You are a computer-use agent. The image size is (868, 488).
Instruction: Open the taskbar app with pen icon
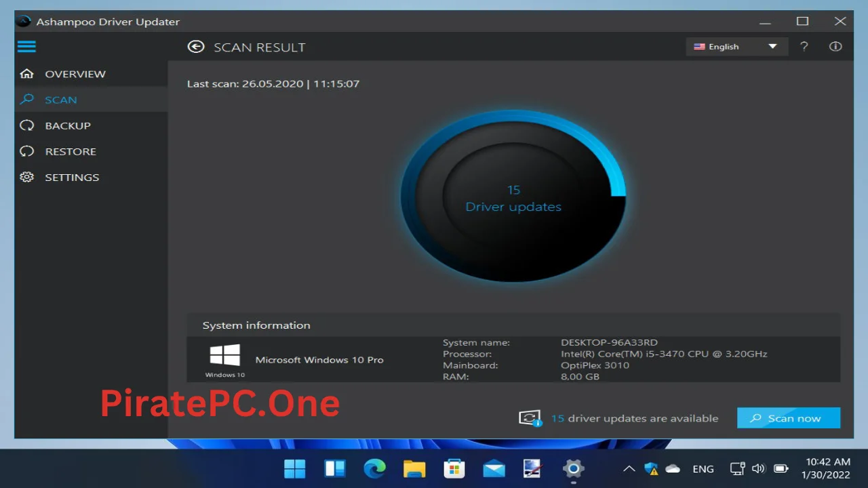tap(533, 468)
